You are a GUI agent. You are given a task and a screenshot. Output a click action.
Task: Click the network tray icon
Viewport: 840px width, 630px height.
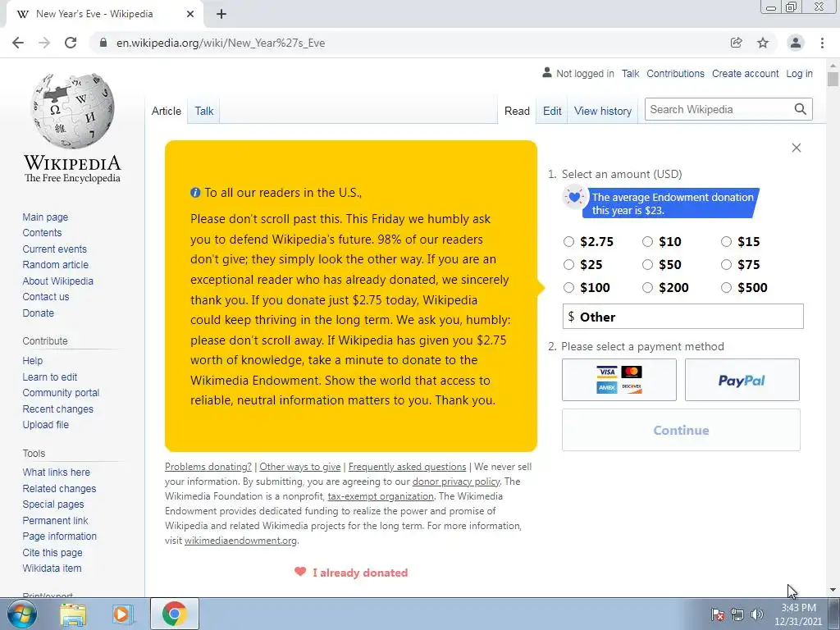(737, 614)
